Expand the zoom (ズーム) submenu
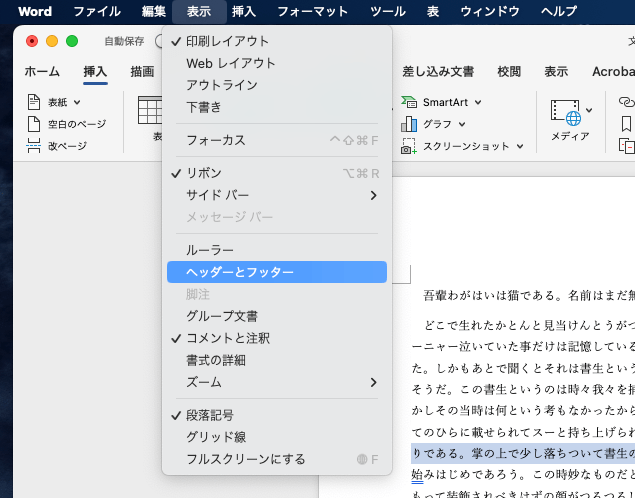This screenshot has width=635, height=498. [277, 382]
